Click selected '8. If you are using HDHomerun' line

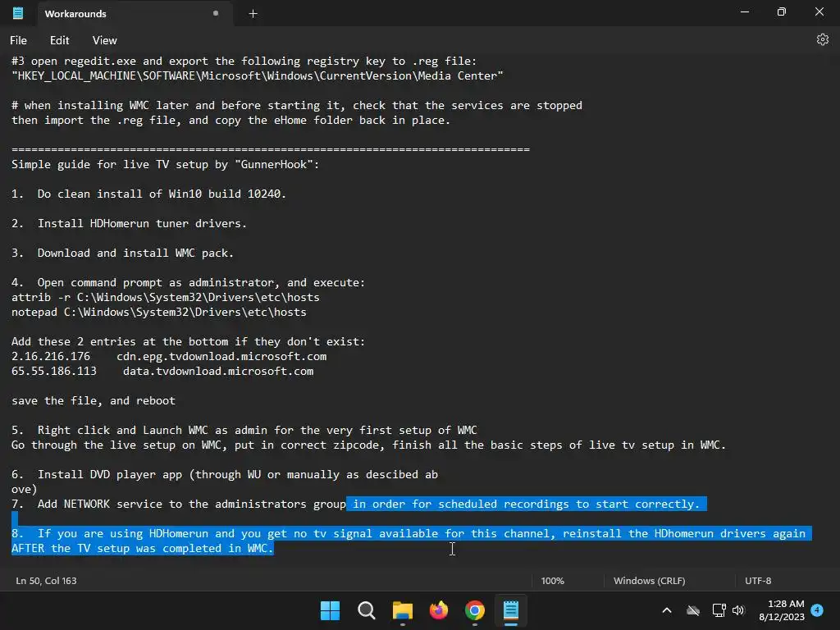tap(409, 533)
